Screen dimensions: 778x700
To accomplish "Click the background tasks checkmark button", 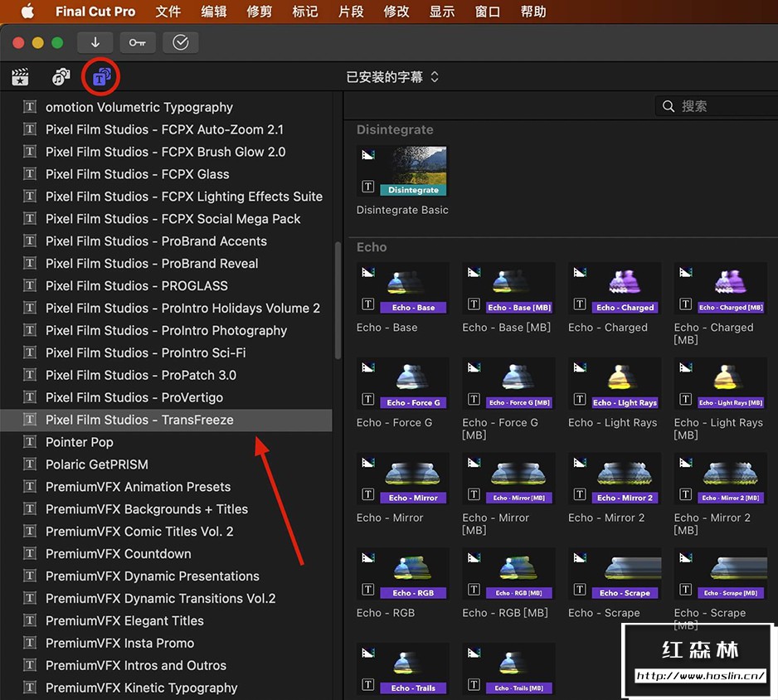I will pyautogui.click(x=181, y=42).
